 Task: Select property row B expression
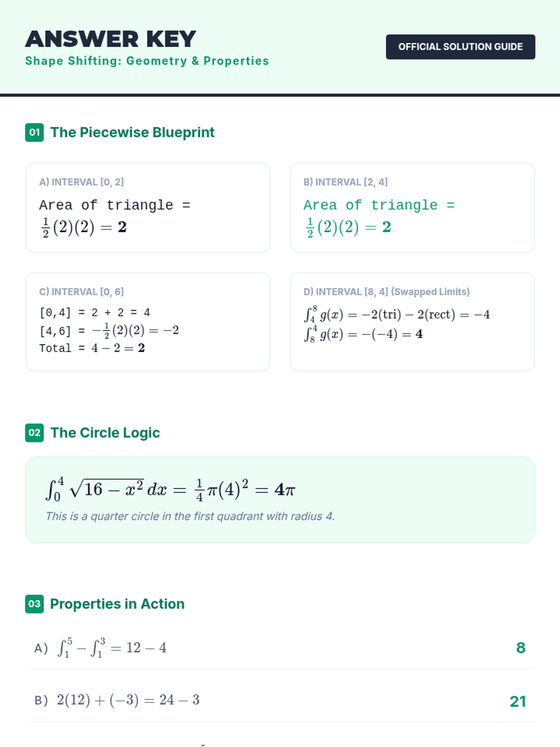point(128,700)
